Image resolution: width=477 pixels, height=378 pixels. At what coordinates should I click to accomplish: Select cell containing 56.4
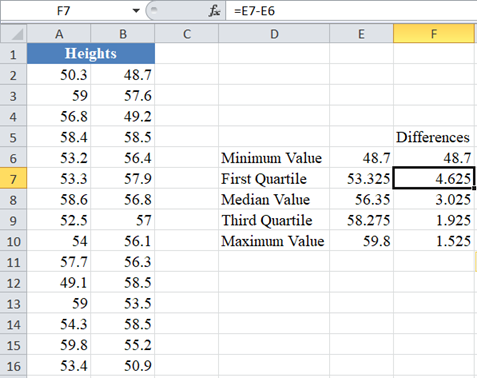coord(123,158)
